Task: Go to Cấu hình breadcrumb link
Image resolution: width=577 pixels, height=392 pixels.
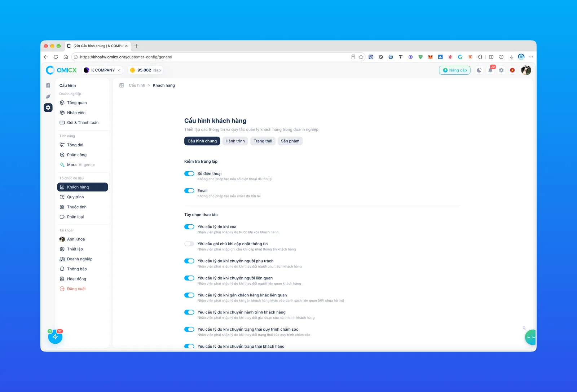Action: [x=137, y=85]
